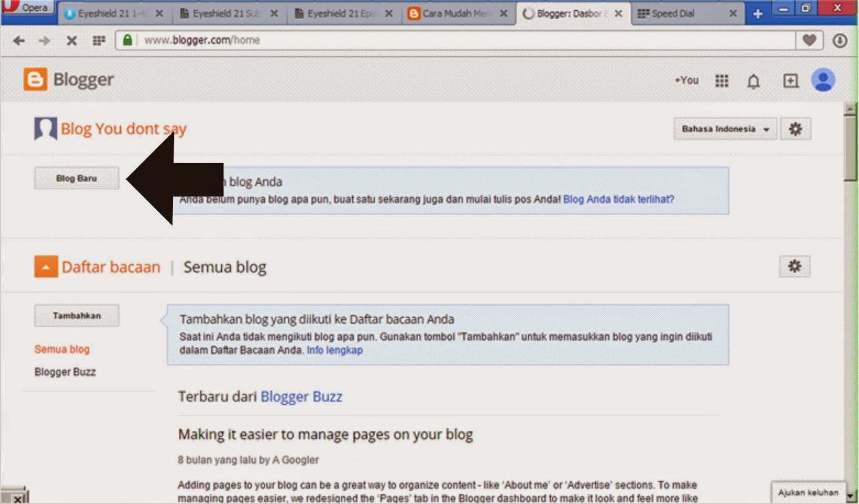The height and width of the screenshot is (504, 859).
Task: Click the Tambahkan button
Action: pyautogui.click(x=77, y=316)
